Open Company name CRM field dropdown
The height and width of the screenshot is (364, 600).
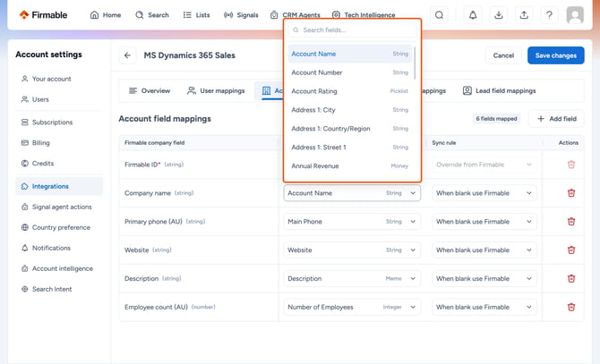point(352,193)
